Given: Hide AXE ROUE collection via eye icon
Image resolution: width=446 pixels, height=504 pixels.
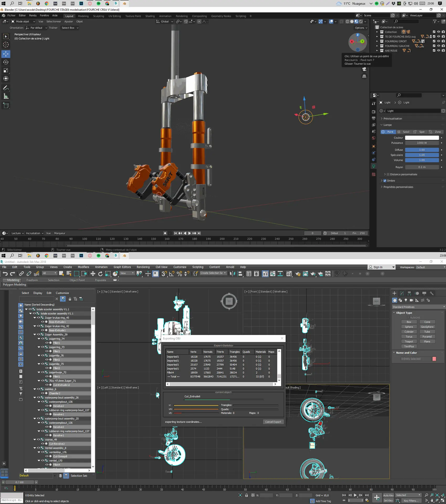Looking at the screenshot, I should pos(438,51).
